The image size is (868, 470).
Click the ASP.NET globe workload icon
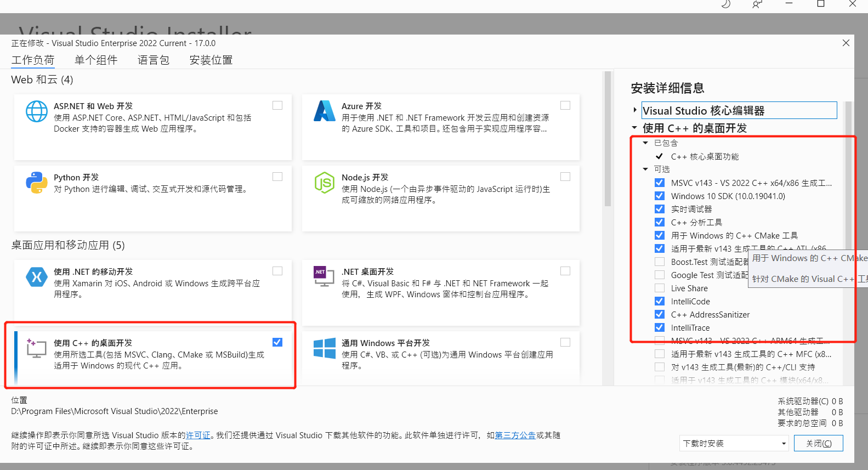37,111
